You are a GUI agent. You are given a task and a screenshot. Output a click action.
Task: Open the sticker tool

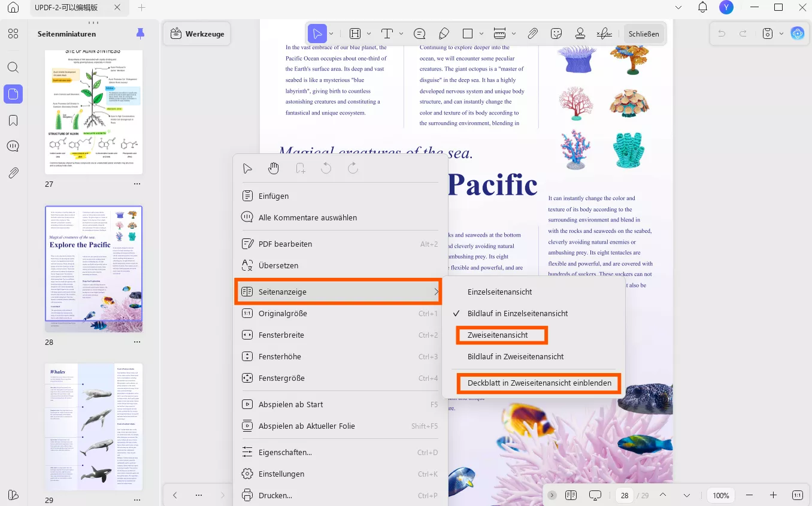pyautogui.click(x=556, y=34)
